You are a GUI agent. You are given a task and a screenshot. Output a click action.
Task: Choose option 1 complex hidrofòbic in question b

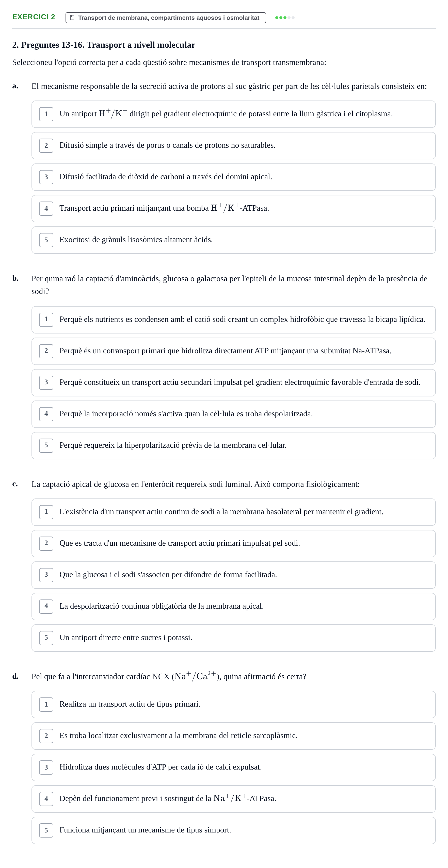coord(233,320)
